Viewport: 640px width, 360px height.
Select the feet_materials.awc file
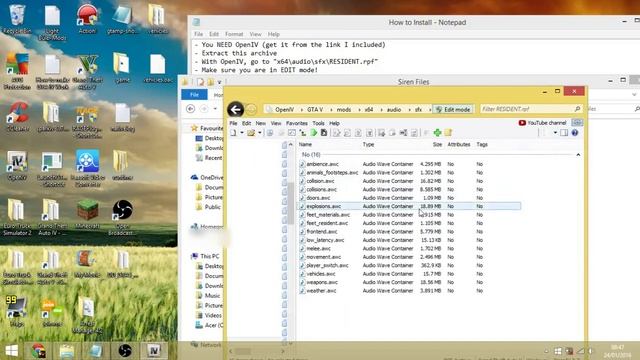328,215
